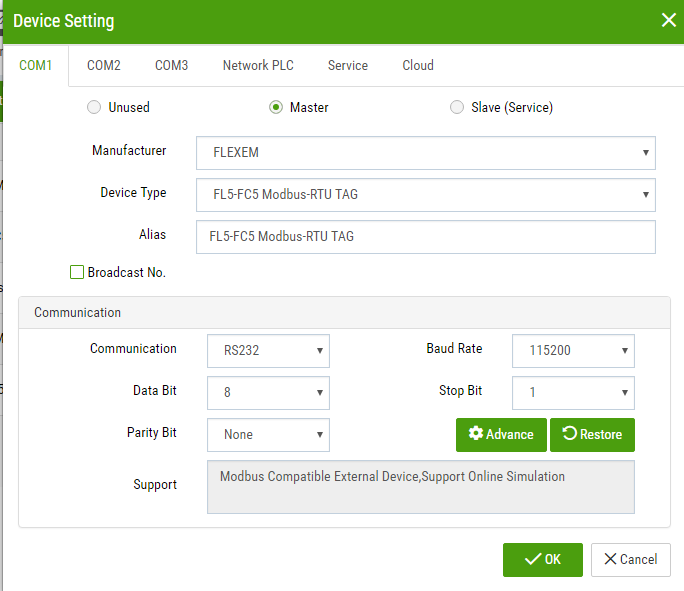Click the Restore button
The height and width of the screenshot is (591, 684).
[x=592, y=435]
